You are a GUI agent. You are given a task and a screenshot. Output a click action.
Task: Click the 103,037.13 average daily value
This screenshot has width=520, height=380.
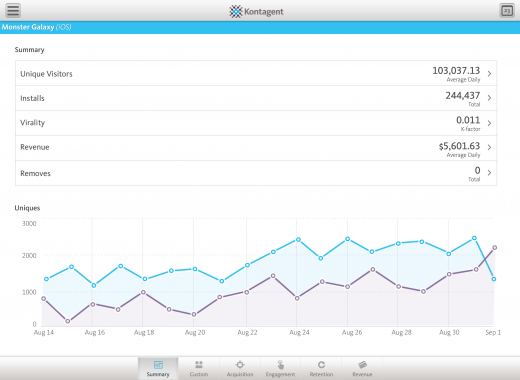tap(456, 71)
